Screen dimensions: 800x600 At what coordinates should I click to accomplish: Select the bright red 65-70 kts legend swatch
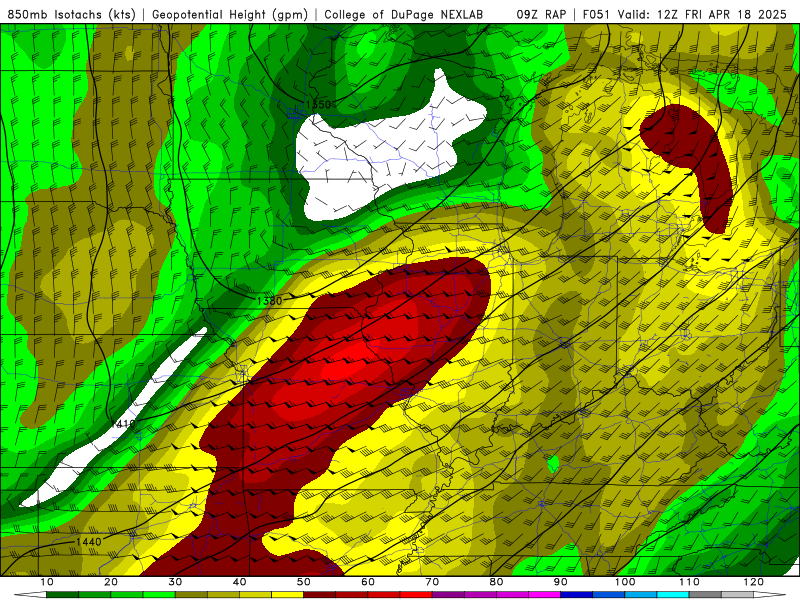416,595
